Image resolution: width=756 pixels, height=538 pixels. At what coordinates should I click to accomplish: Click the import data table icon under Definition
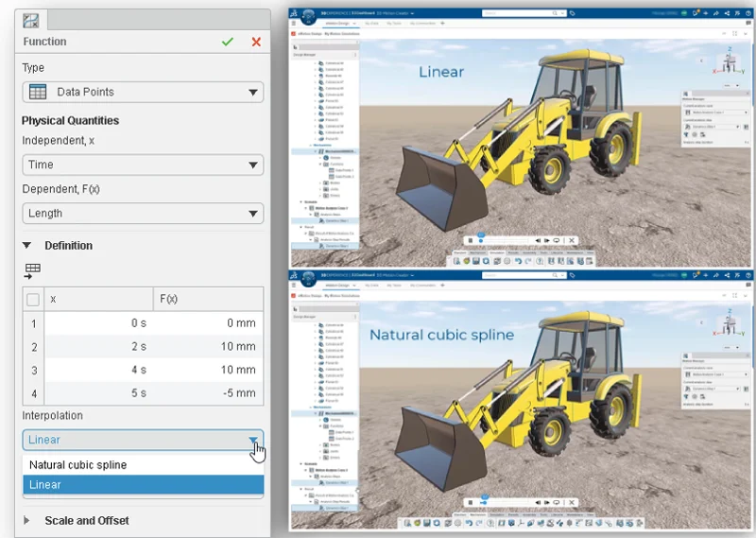[33, 270]
